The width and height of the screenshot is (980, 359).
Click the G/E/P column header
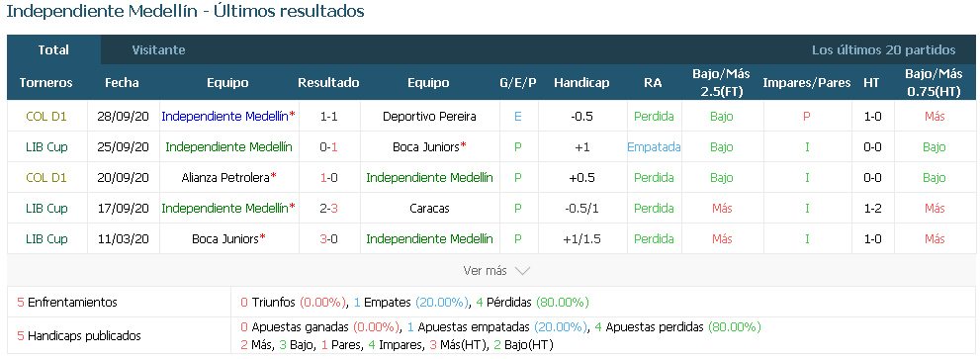[x=518, y=82]
